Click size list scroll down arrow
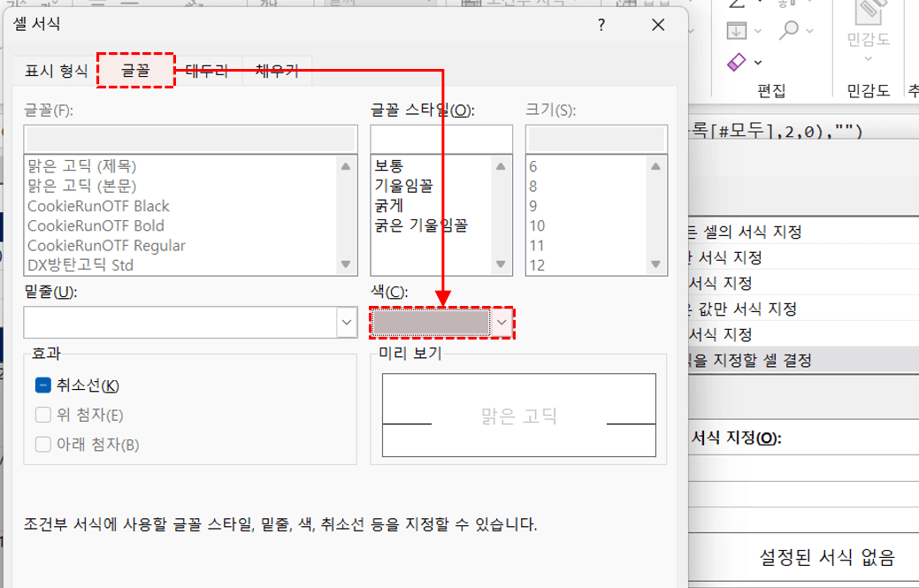Viewport: 919px width, 588px height. pos(655,264)
